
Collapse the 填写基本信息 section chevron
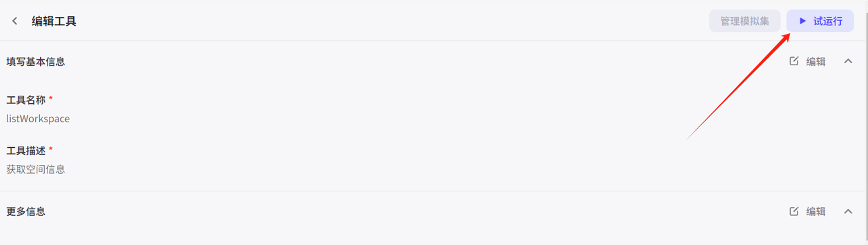848,61
